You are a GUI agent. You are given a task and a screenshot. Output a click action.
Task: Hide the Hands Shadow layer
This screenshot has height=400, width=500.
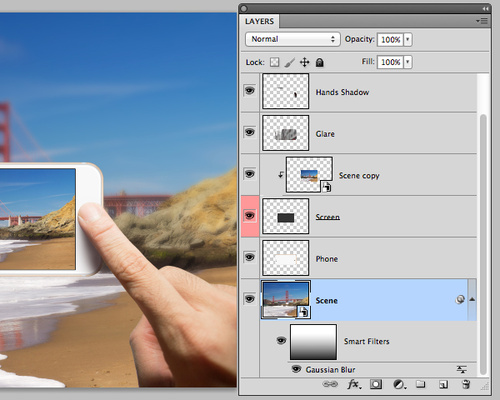250,90
